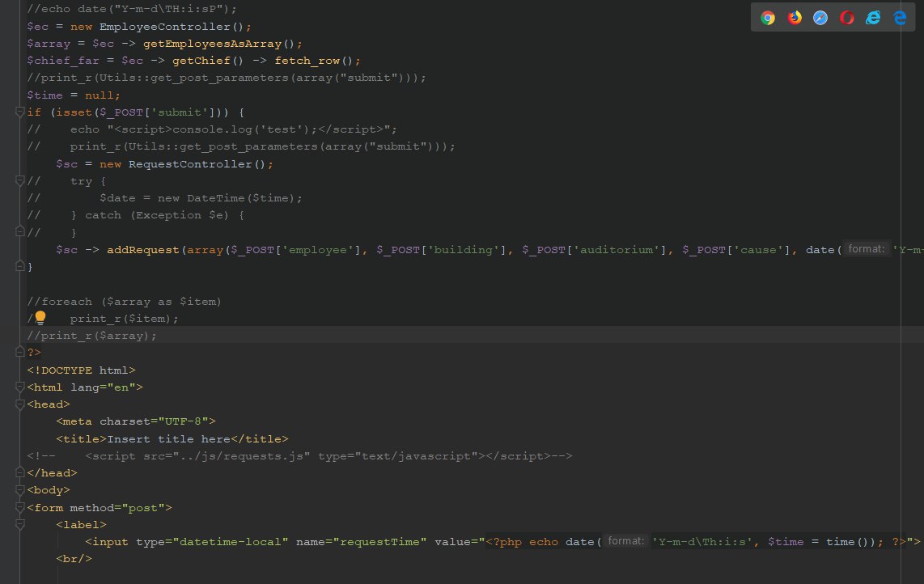Click commented $date = new DateTime($time) line

[x=165, y=198]
